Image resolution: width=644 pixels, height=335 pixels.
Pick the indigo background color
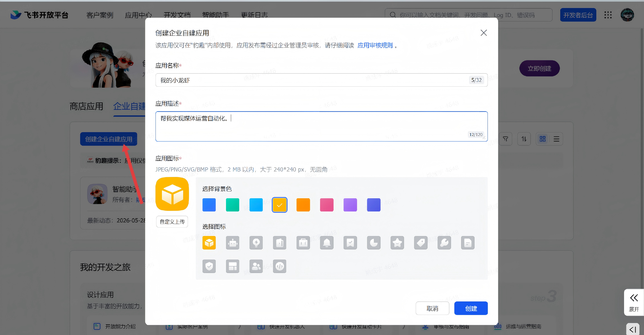coord(374,205)
